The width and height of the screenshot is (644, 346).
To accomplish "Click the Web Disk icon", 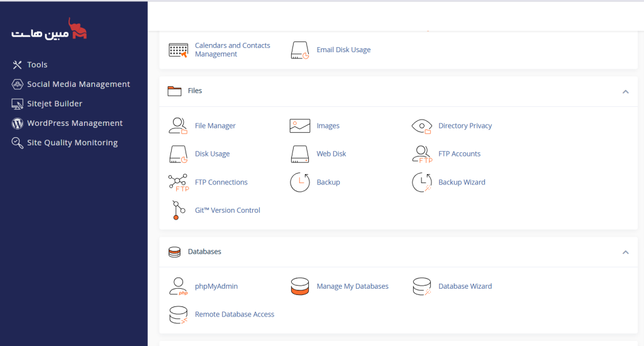I will 300,154.
